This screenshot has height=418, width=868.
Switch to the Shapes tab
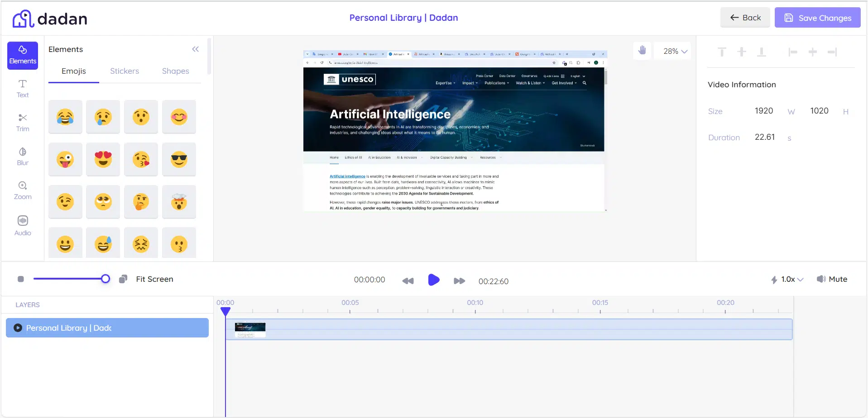[x=175, y=71]
